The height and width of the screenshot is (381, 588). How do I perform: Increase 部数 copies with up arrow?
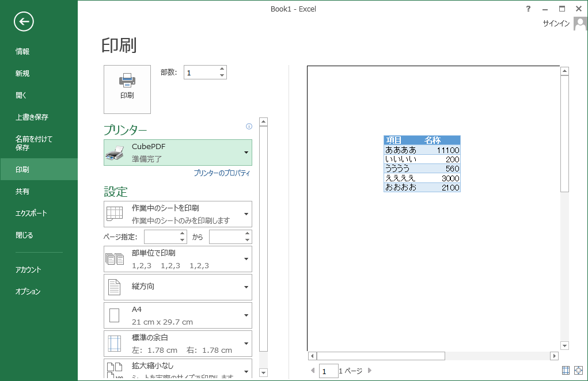click(x=222, y=69)
